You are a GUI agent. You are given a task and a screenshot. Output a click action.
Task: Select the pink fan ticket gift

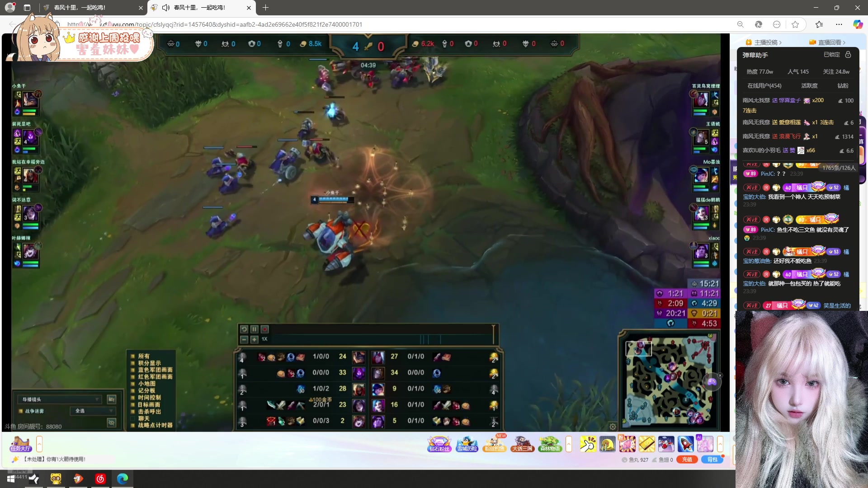(627, 444)
